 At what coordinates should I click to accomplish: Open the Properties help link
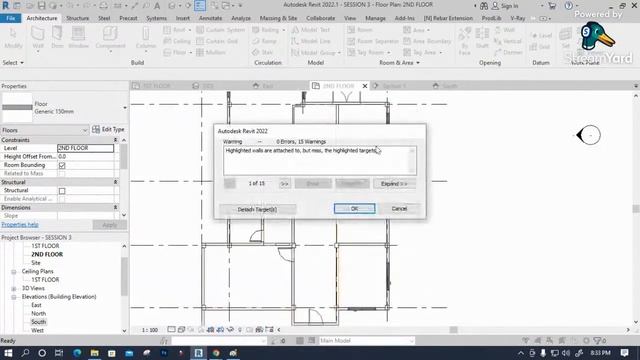20,225
